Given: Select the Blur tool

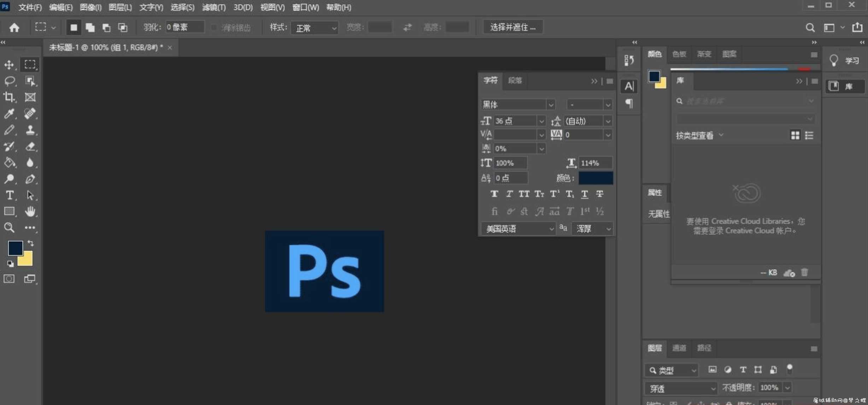Looking at the screenshot, I should point(30,163).
